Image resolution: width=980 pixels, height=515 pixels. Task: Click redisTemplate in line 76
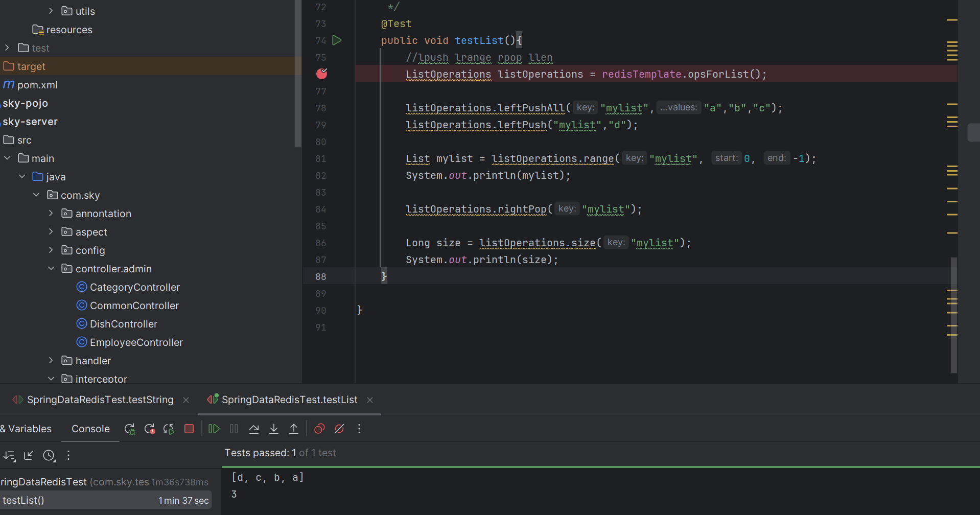pos(641,74)
